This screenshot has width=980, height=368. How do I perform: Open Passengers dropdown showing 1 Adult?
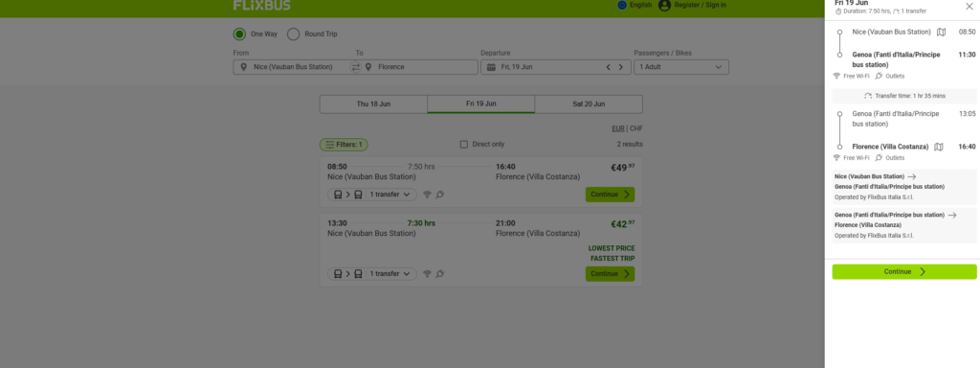coord(681,67)
